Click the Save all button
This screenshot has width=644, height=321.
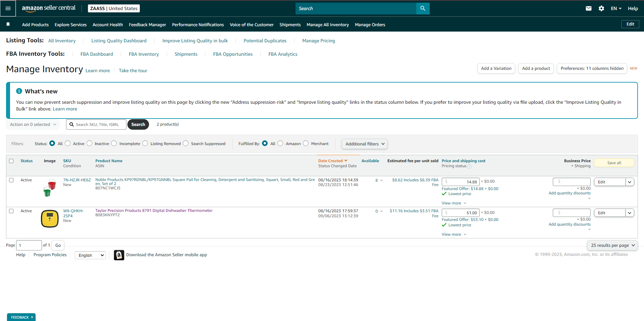point(614,163)
